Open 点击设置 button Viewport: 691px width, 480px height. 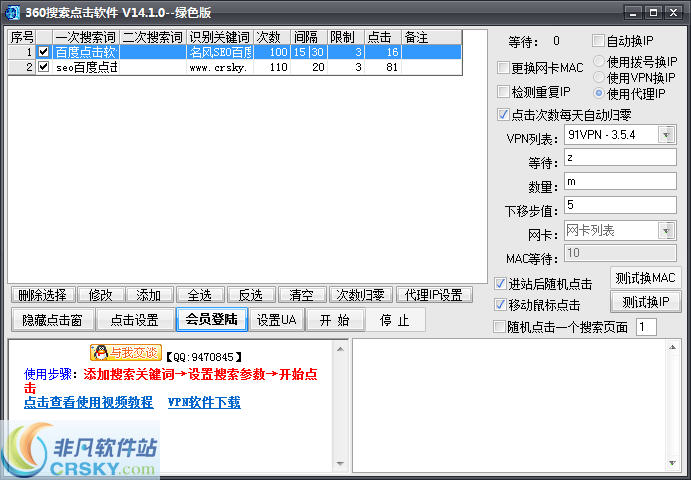pos(135,320)
